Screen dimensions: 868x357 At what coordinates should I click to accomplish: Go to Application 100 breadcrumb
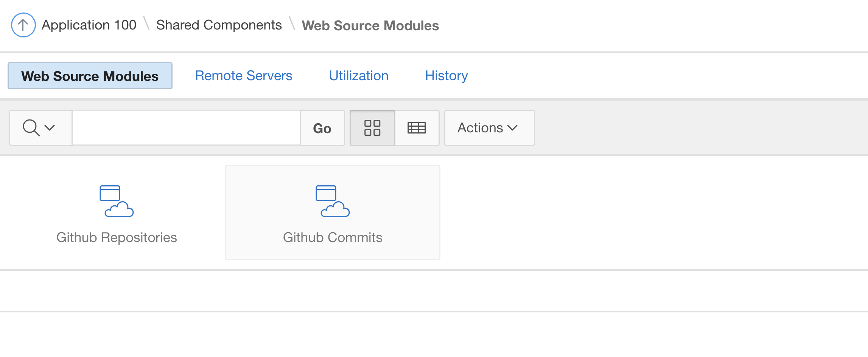[x=89, y=25]
